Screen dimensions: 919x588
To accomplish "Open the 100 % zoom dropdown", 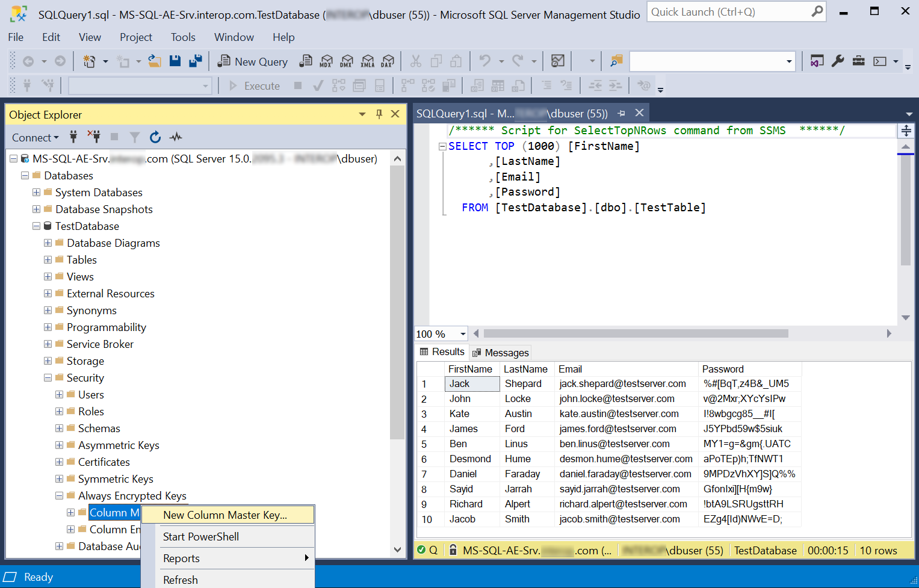I will pos(463,334).
